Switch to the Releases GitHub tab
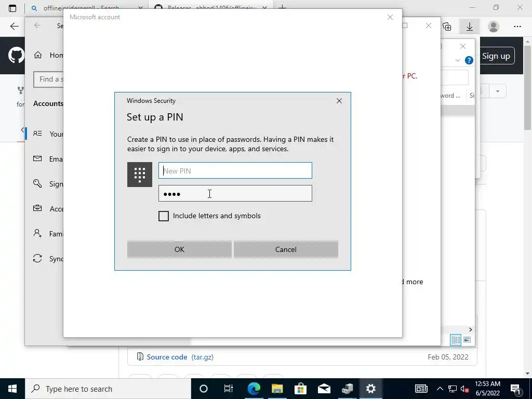 210,8
